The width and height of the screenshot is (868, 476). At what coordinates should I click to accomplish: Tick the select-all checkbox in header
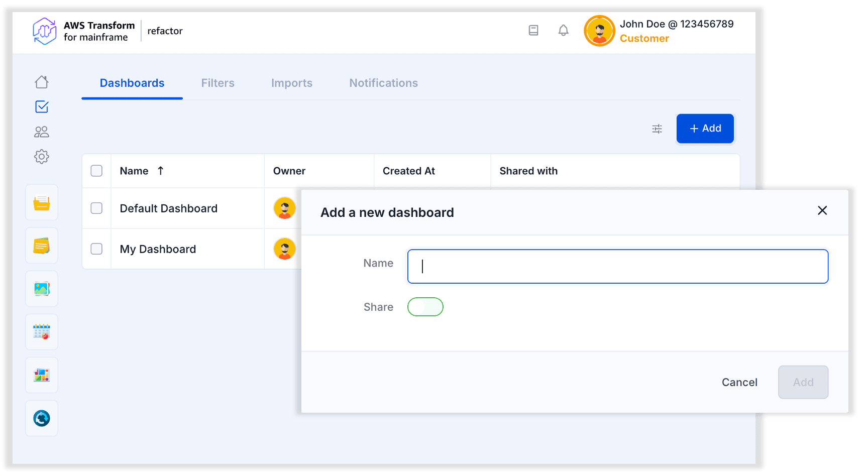point(96,171)
